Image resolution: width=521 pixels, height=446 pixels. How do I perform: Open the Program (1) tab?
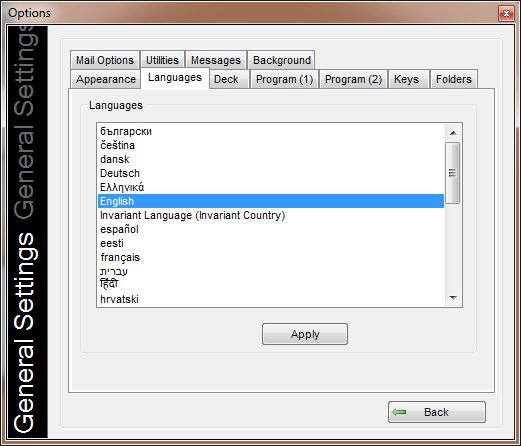click(284, 79)
